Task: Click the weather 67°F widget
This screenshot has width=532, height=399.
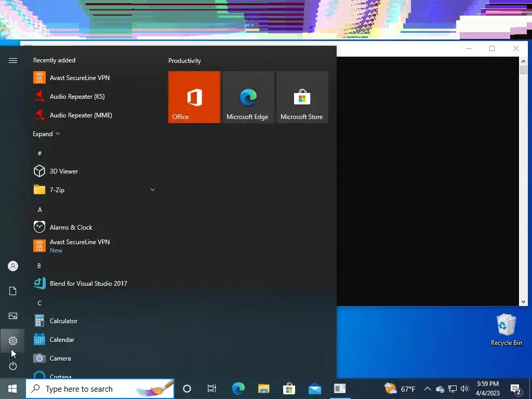Action: tap(400, 389)
